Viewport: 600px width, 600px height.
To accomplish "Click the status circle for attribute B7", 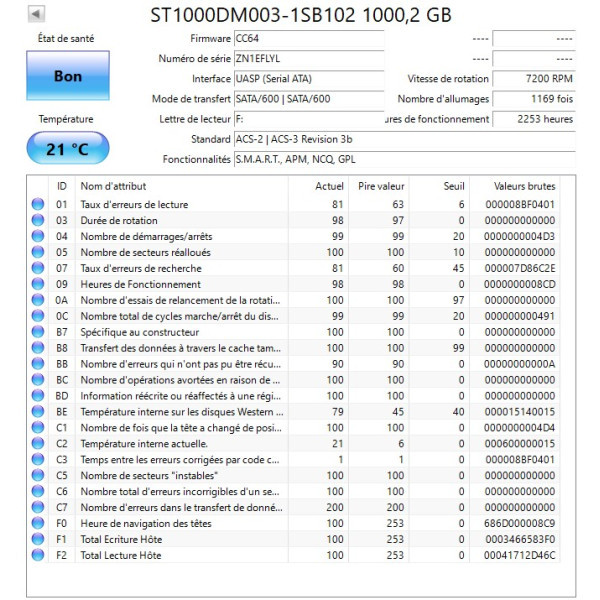I will pyautogui.click(x=38, y=332).
